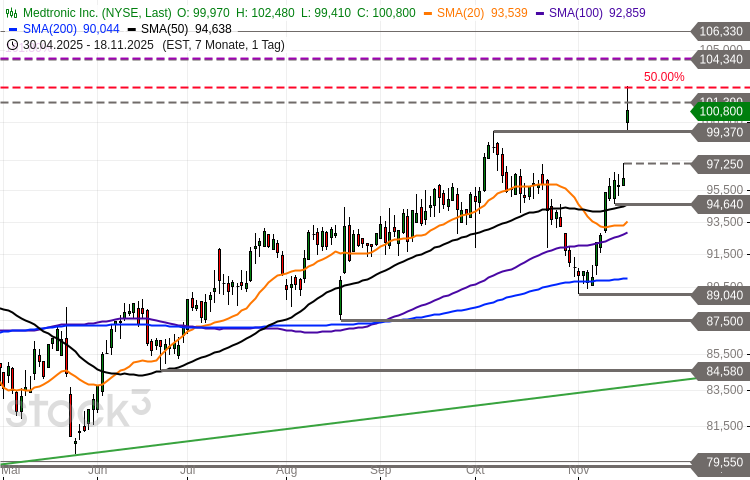Click the 104,340 price level tag
Image resolution: width=750 pixels, height=480 pixels.
720,60
